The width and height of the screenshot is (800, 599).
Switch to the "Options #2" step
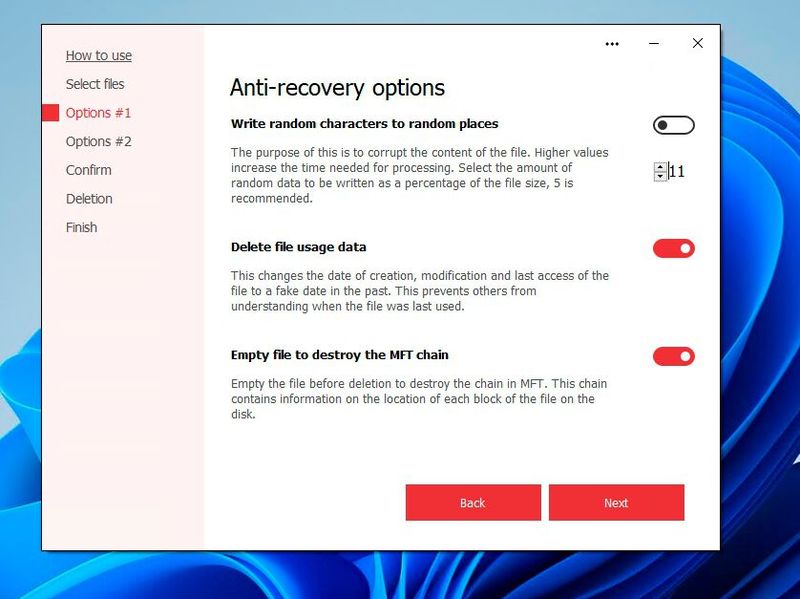98,141
